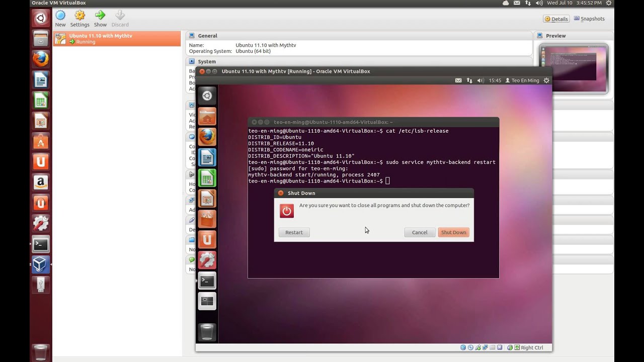
Task: Open Trash in guest VM launcher
Action: pyautogui.click(x=207, y=332)
